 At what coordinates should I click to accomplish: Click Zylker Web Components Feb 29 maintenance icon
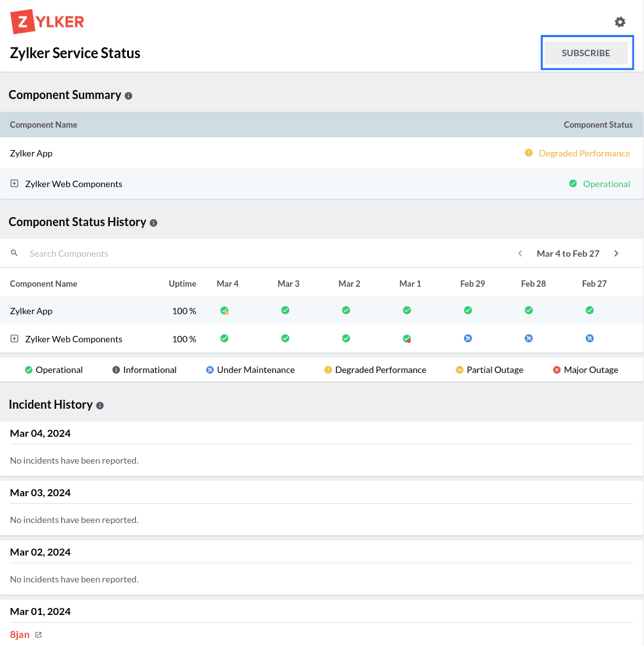pos(468,338)
